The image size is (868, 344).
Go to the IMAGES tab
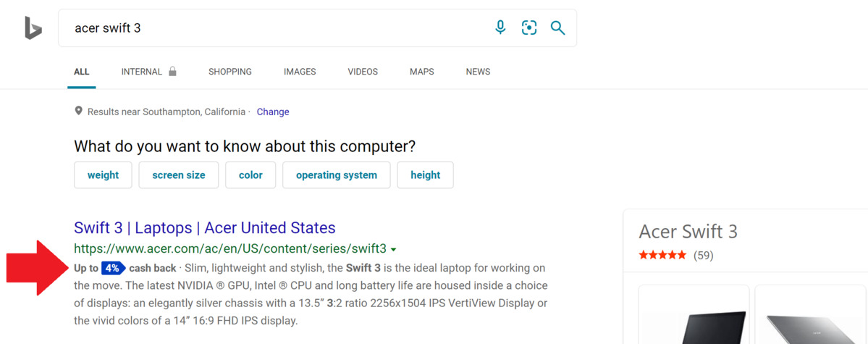(300, 72)
